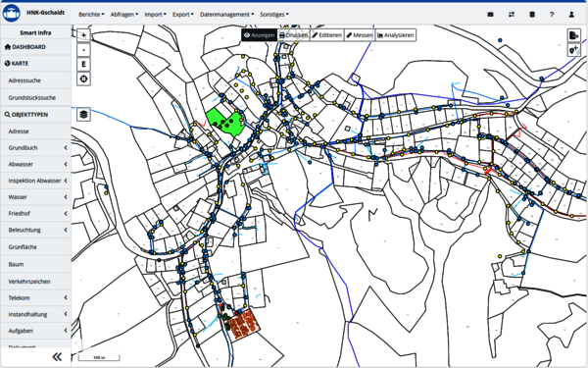This screenshot has width=588, height=368.
Task: Select Adresse object type
Action: click(35, 131)
